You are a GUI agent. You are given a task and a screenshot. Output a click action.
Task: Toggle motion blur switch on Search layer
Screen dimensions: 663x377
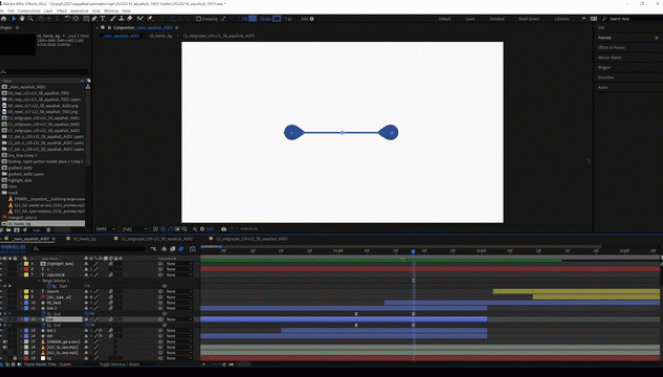[x=111, y=291]
